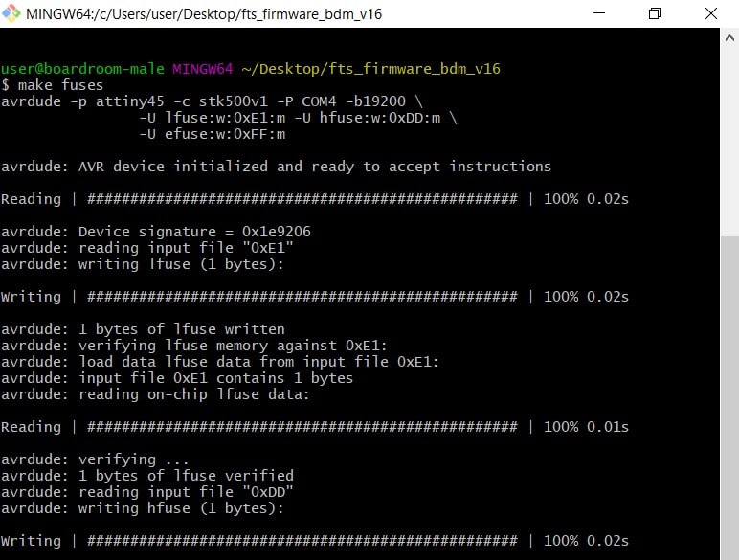Click the text '-U efuse:w:0xFF:m'

tap(213, 134)
